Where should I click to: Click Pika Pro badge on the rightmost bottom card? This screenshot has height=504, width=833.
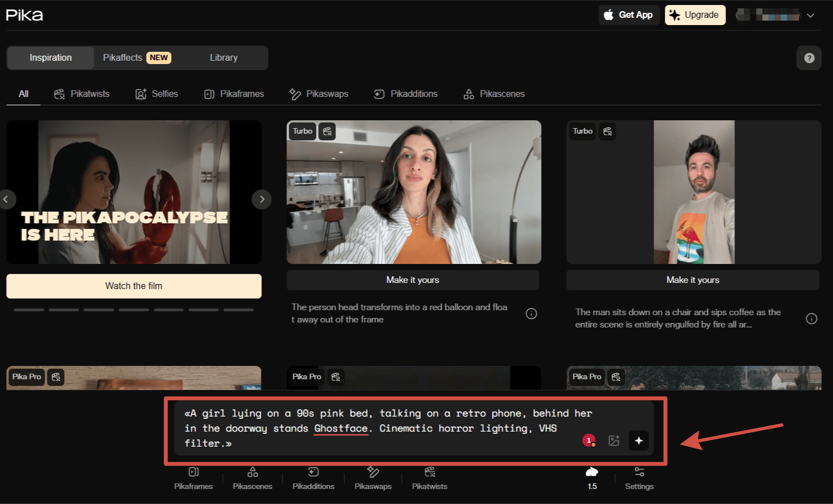click(587, 377)
